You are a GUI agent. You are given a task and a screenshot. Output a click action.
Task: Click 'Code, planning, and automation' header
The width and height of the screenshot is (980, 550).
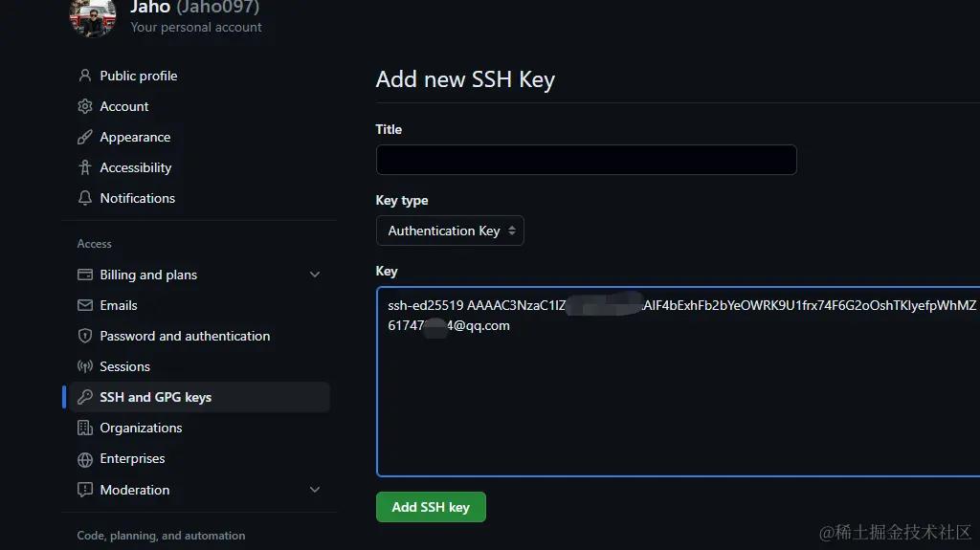(x=161, y=536)
